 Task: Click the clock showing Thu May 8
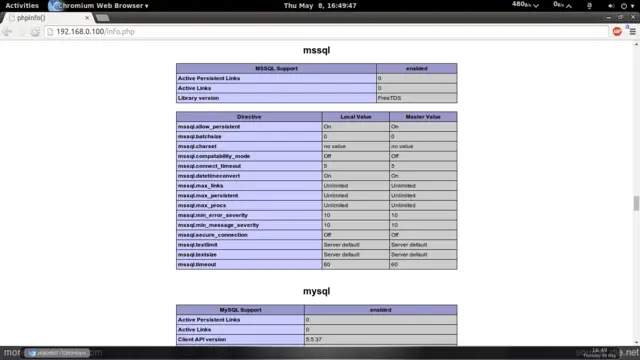(320, 6)
